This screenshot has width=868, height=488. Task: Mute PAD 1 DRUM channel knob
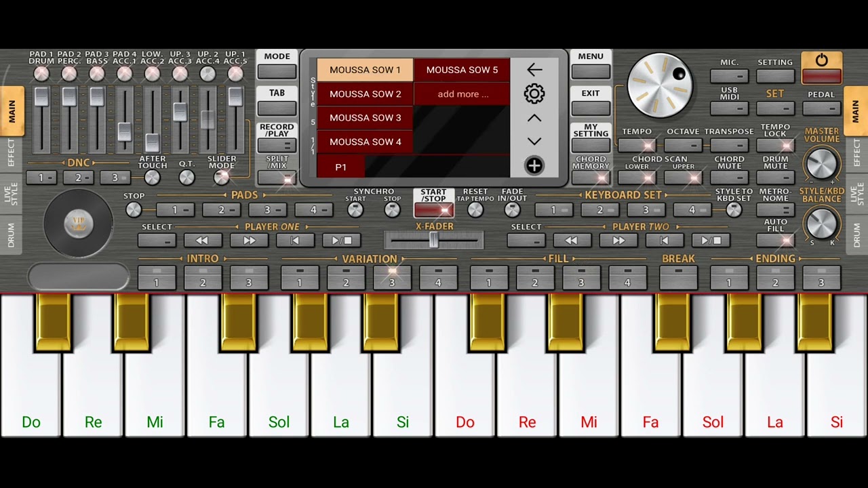[x=41, y=74]
